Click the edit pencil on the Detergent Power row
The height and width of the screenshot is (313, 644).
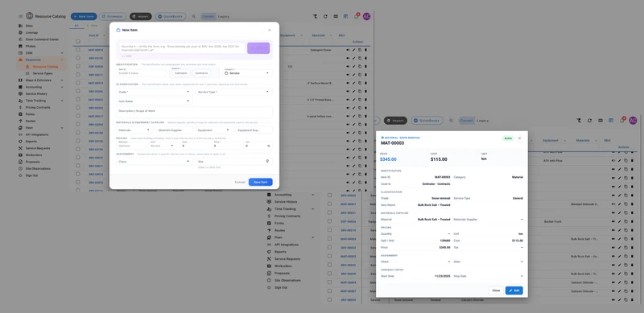click(353, 50)
